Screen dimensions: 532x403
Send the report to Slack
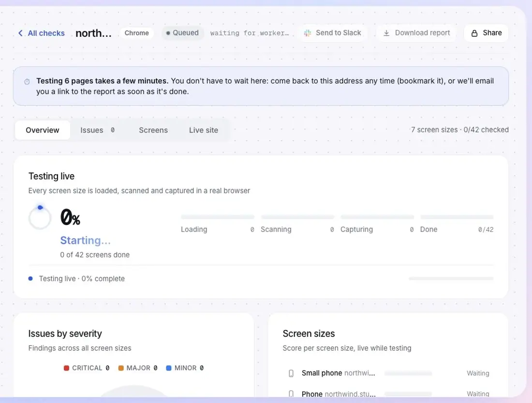[333, 33]
